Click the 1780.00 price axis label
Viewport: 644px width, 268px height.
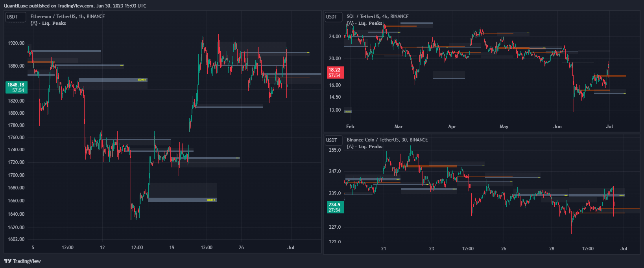[x=16, y=125]
